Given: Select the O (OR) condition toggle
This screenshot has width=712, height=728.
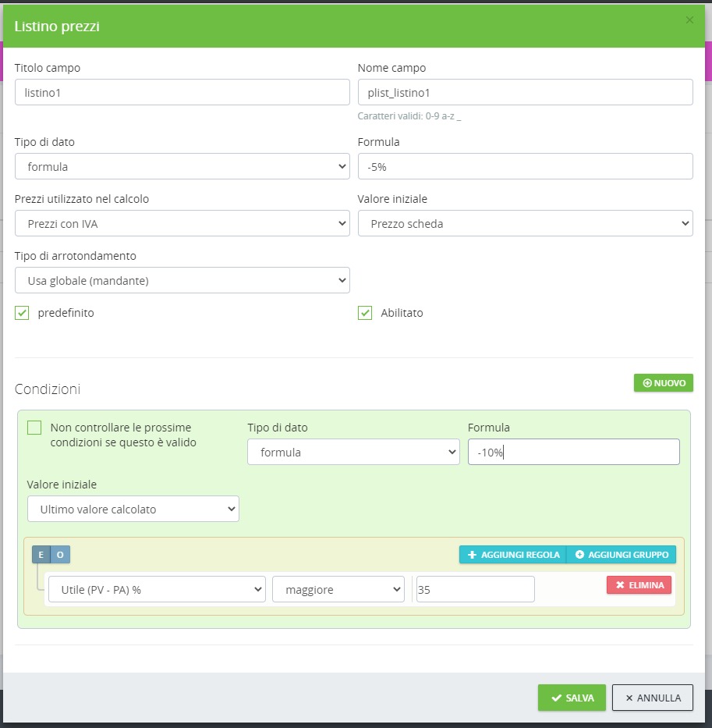Looking at the screenshot, I should 60,555.
